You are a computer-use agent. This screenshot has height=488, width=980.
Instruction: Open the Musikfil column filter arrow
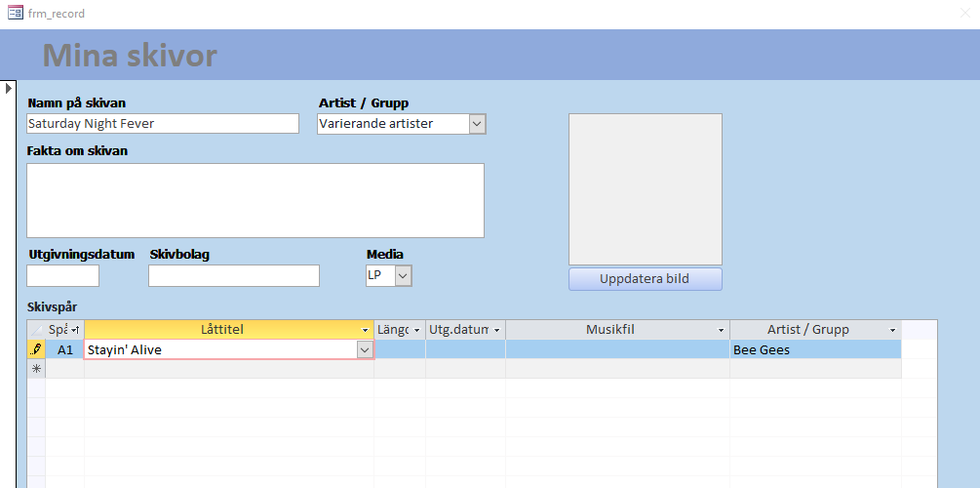point(722,330)
